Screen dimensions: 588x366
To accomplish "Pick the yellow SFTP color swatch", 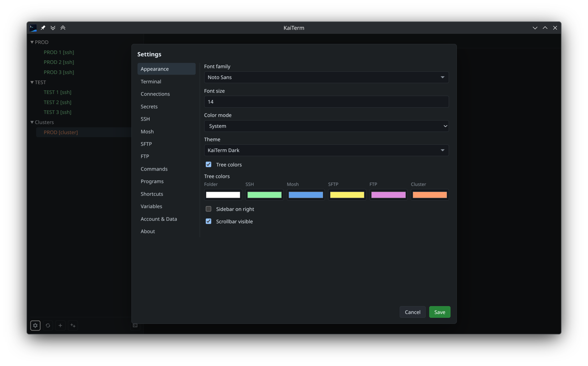I will click(x=347, y=195).
